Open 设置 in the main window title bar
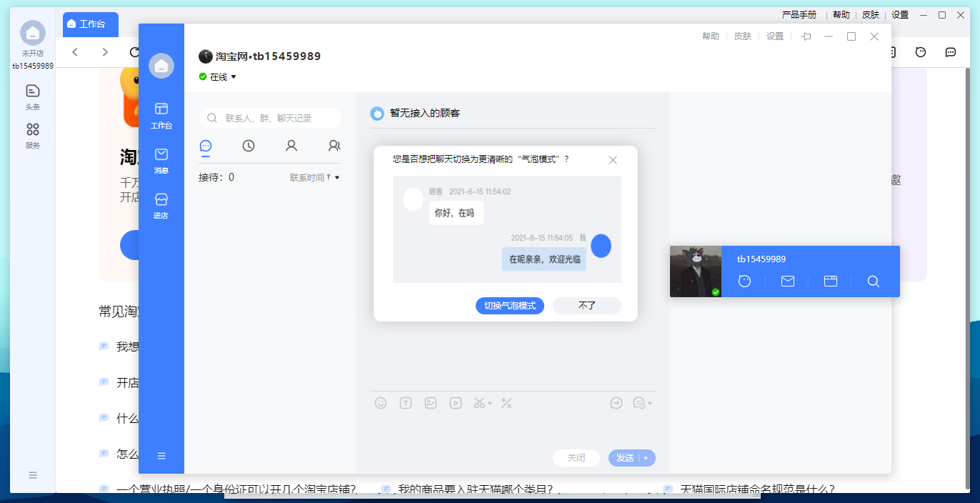The image size is (980, 503). [900, 14]
